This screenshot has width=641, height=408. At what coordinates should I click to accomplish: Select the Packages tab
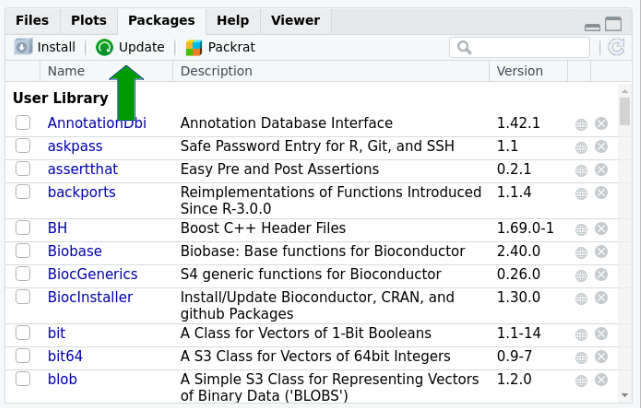[x=161, y=20]
